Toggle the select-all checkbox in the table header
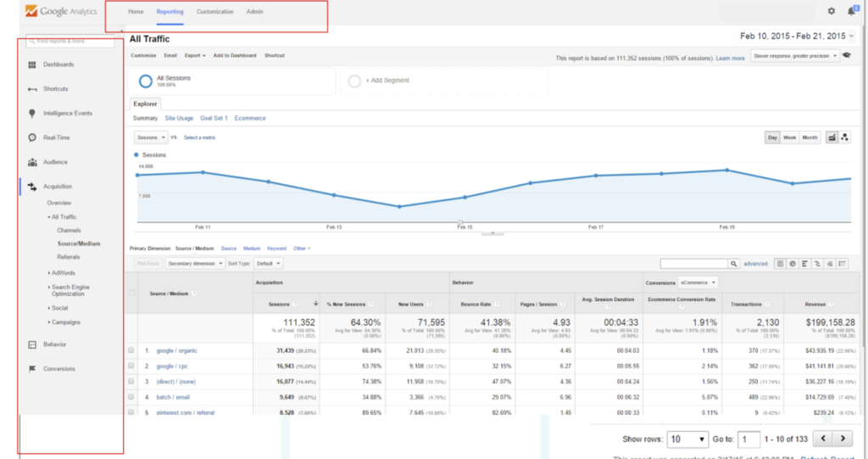 coord(131,293)
